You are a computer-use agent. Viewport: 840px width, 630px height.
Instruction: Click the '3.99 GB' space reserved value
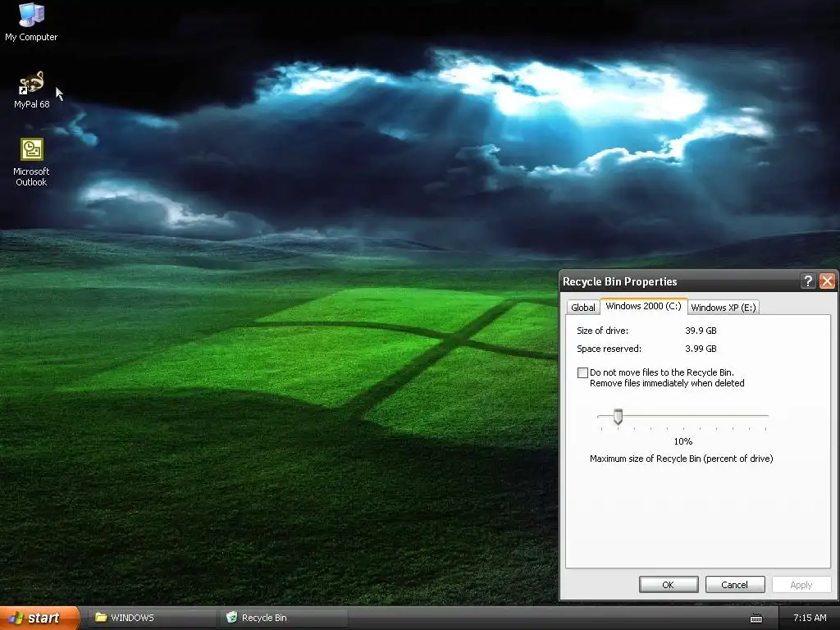click(x=701, y=349)
